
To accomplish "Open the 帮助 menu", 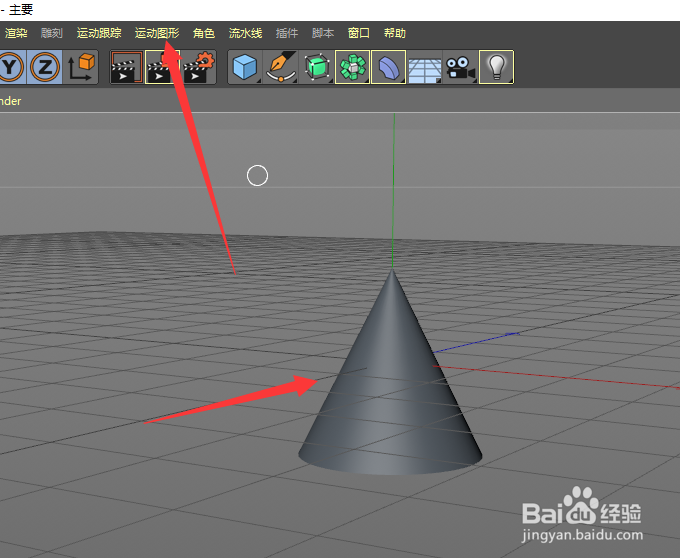I will 395,33.
